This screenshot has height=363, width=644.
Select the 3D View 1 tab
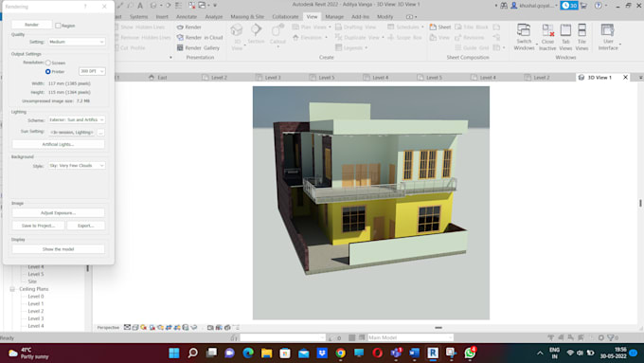599,78
